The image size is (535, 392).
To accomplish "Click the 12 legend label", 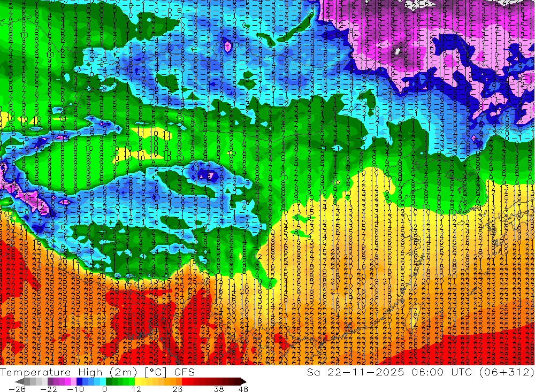I will (136, 389).
